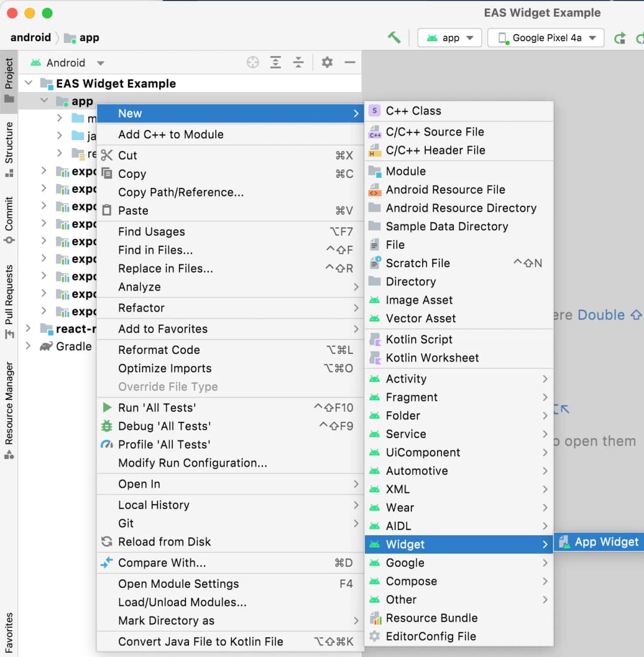Click Expand All icon in Project panel
644x657 pixels.
275,63
